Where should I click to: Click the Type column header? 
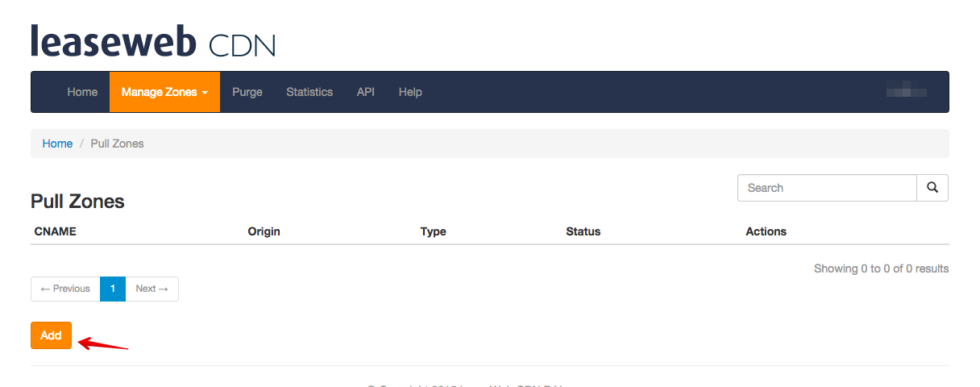(434, 231)
